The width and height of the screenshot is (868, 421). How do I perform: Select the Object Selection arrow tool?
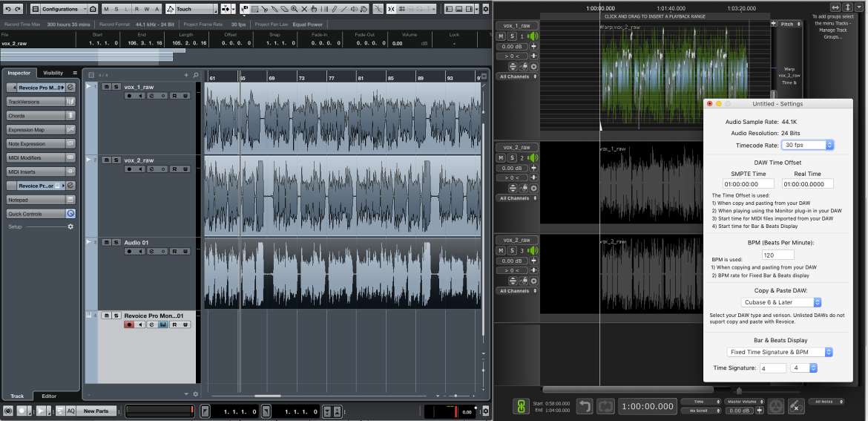coord(244,10)
